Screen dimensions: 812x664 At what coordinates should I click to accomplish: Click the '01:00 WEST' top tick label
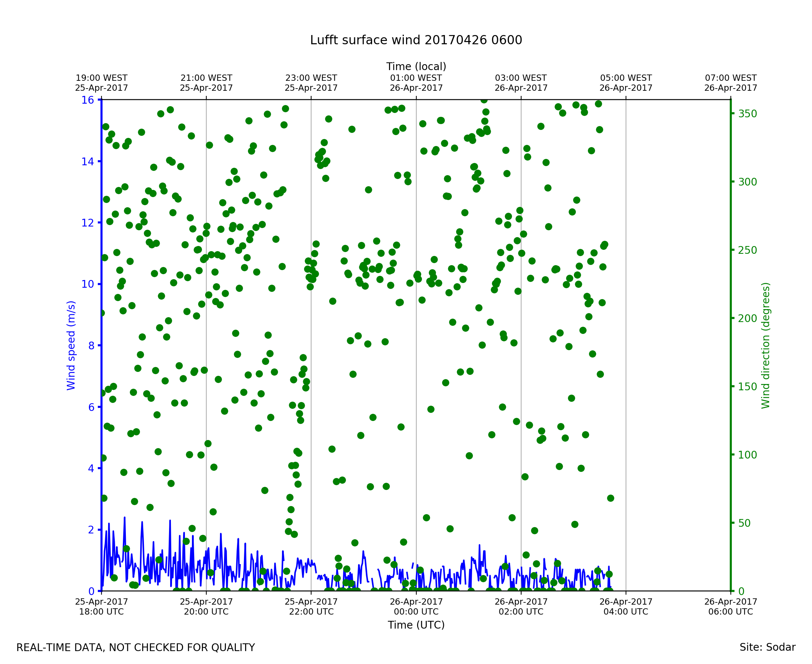click(x=416, y=78)
